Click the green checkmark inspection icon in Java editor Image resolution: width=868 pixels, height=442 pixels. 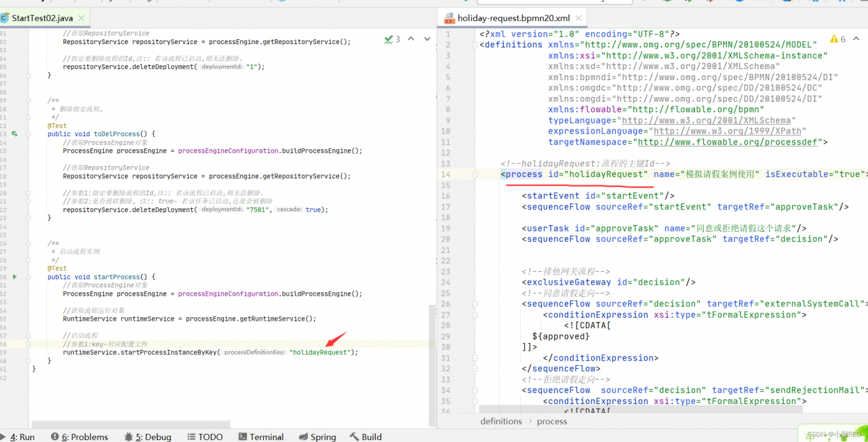[389, 39]
